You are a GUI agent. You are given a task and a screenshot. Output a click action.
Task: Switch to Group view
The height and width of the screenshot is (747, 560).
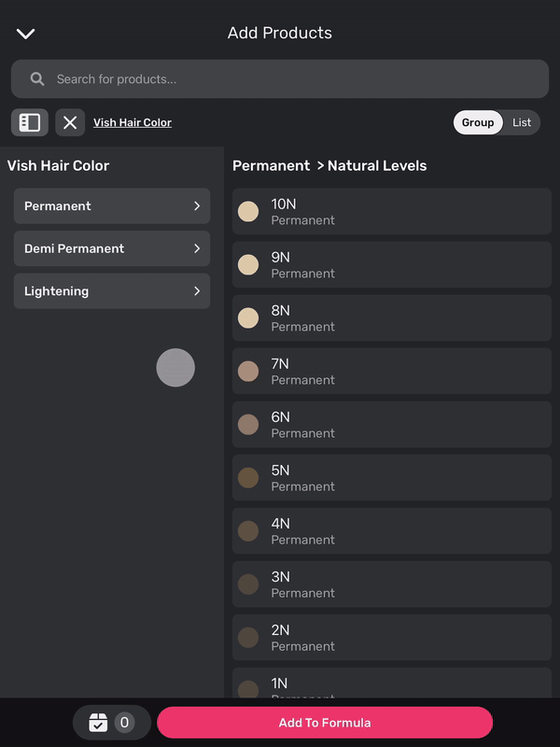(478, 122)
